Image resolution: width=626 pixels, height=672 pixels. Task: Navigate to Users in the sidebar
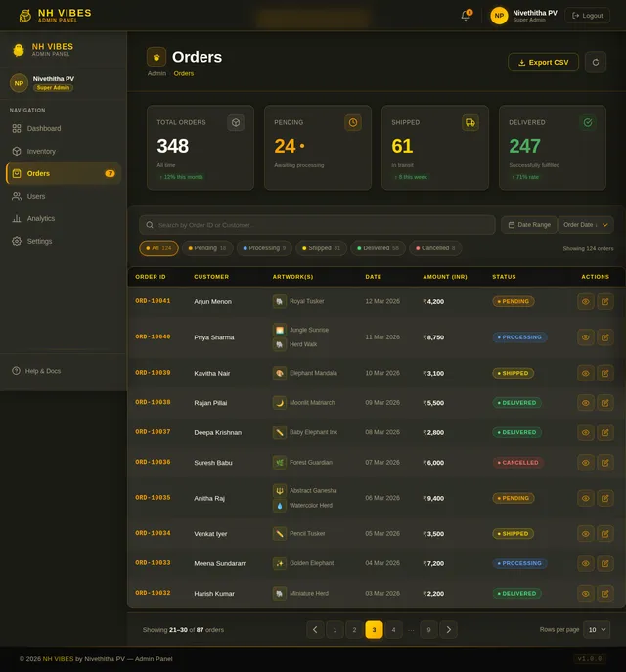click(36, 197)
